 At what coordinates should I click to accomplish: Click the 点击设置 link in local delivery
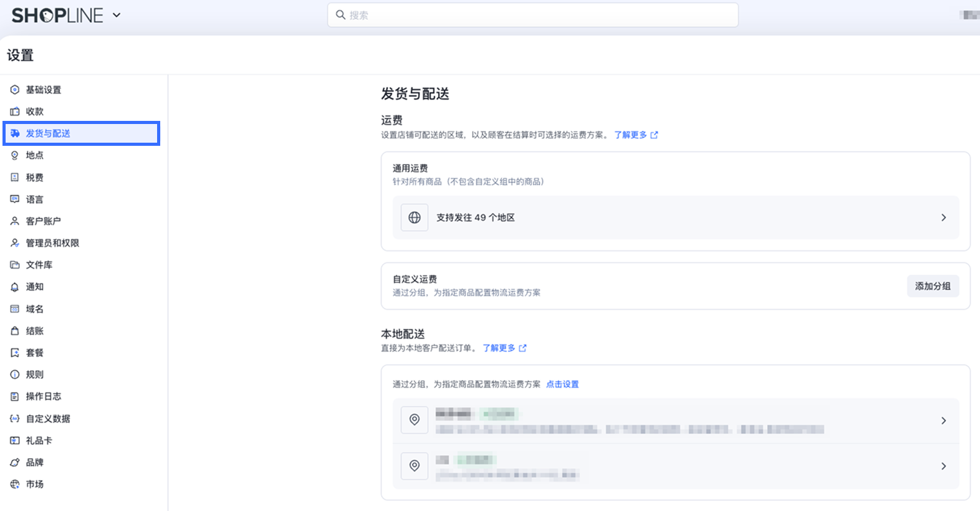coord(562,384)
